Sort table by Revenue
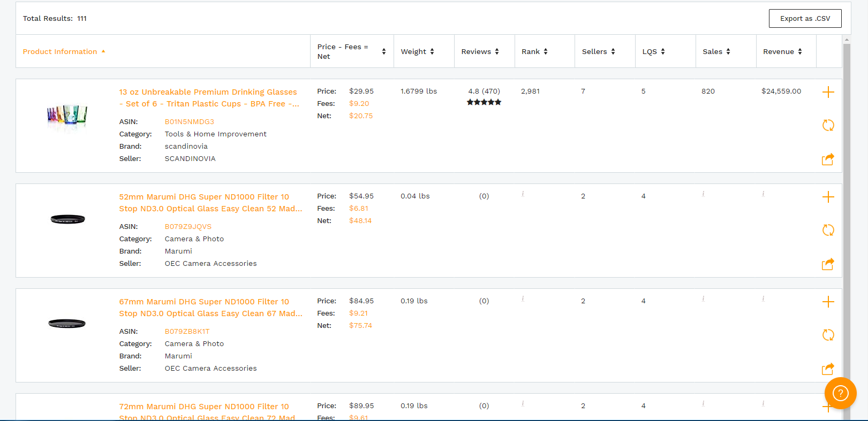Screen dimensions: 868x421 782,51
